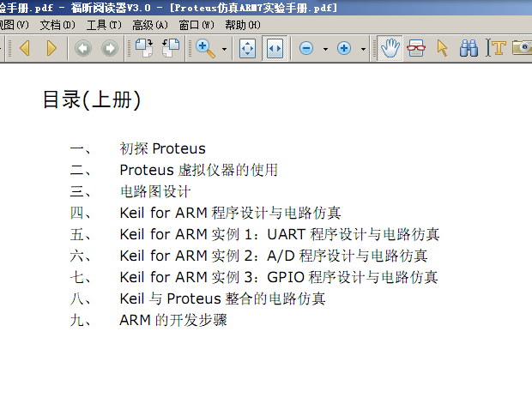Click the Fit Page button
Viewport: 532px width, 416px height.
[x=247, y=49]
